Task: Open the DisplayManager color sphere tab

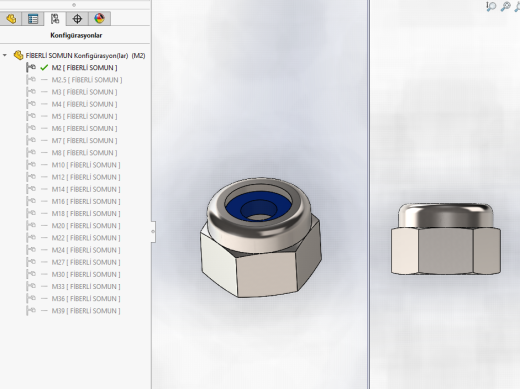Action: coord(99,19)
